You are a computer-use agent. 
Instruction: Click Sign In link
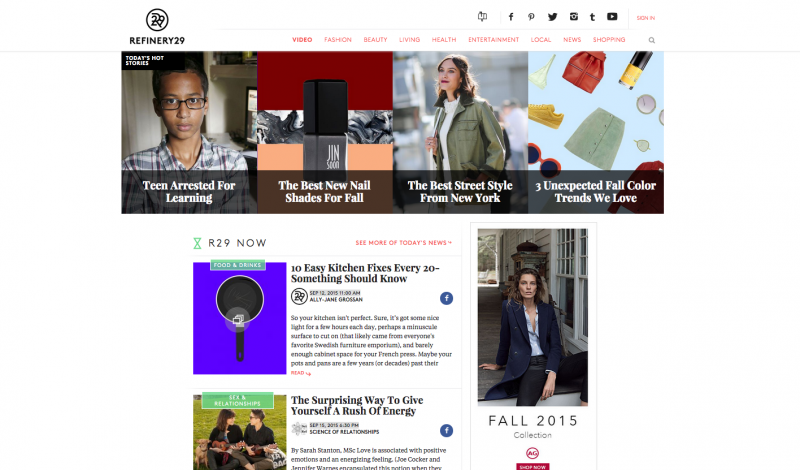[645, 18]
